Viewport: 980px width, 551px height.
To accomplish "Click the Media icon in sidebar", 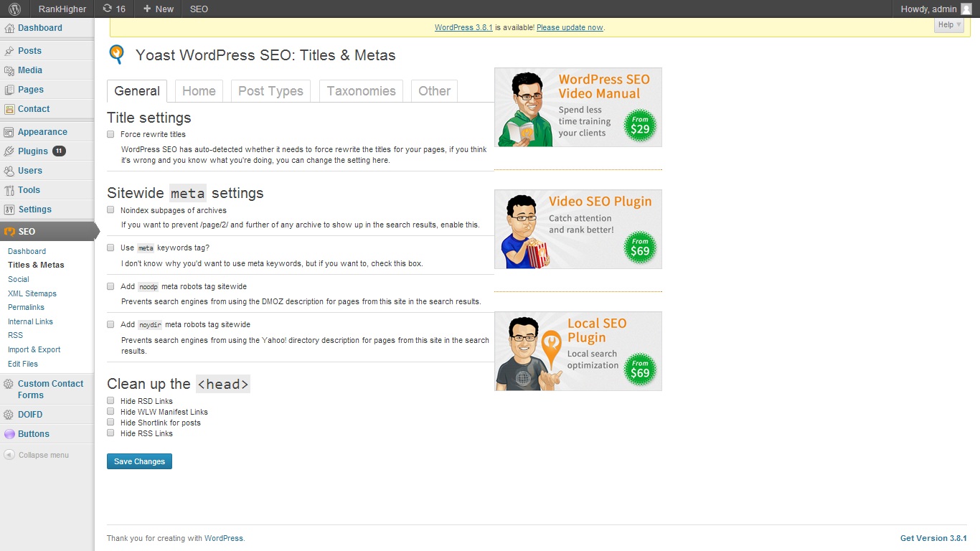I will pos(9,70).
